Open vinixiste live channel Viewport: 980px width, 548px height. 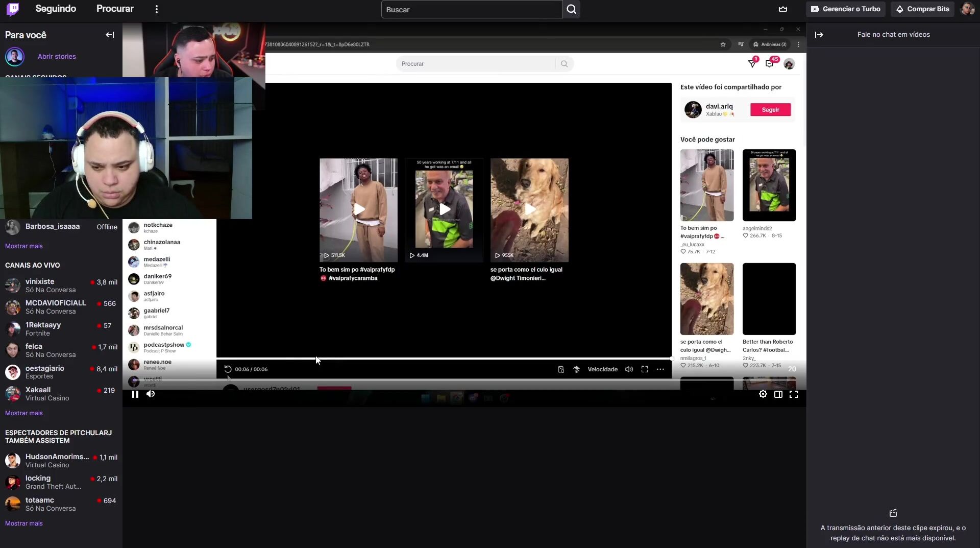point(61,285)
